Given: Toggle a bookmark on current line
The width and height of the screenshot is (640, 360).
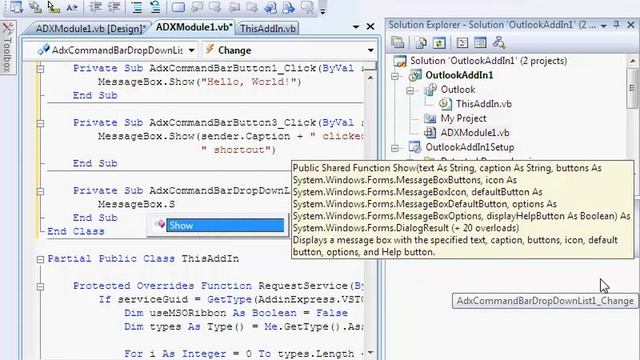Looking at the screenshot, I should pyautogui.click(x=178, y=7).
